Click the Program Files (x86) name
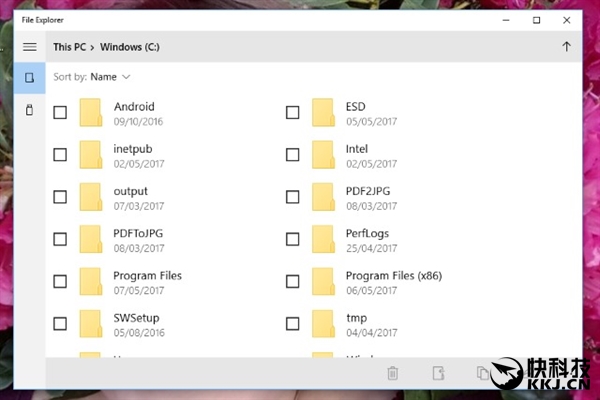 (394, 276)
